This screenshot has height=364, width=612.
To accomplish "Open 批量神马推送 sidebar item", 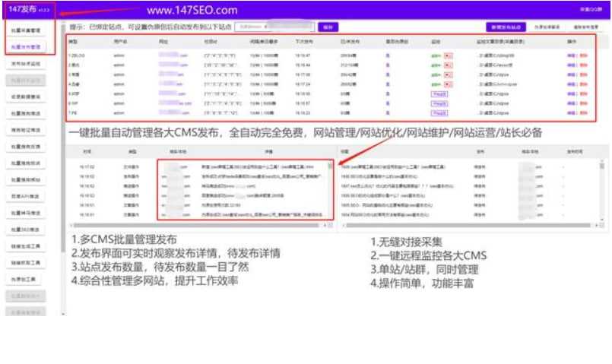I will 26,213.
